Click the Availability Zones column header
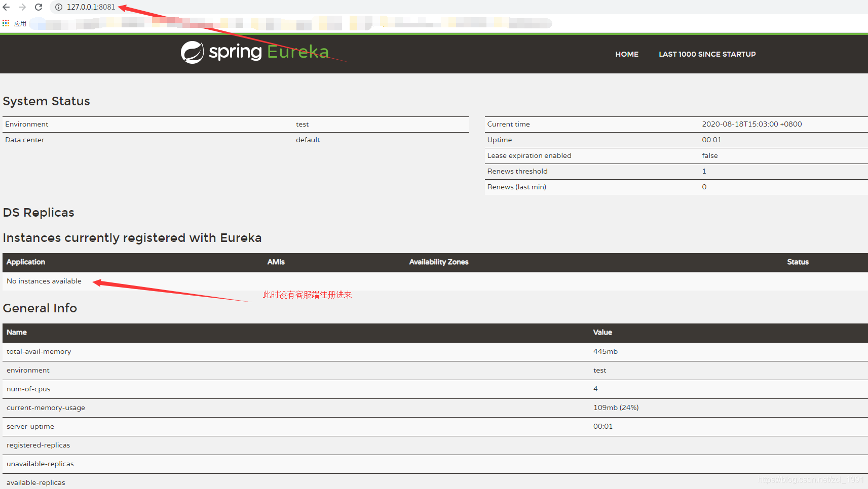 439,262
